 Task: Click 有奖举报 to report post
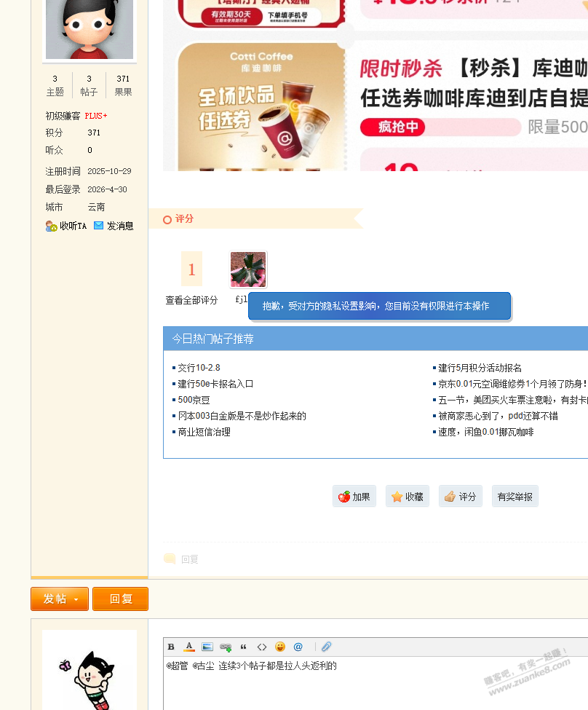(515, 497)
